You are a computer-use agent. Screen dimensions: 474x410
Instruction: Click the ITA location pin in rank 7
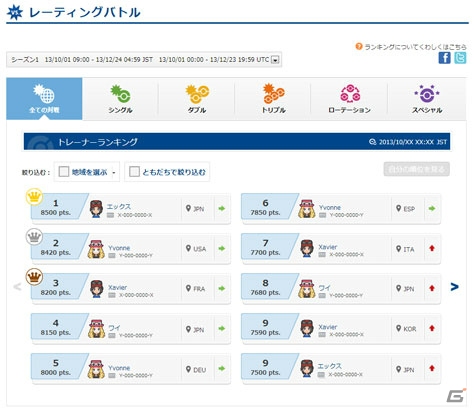click(x=398, y=249)
